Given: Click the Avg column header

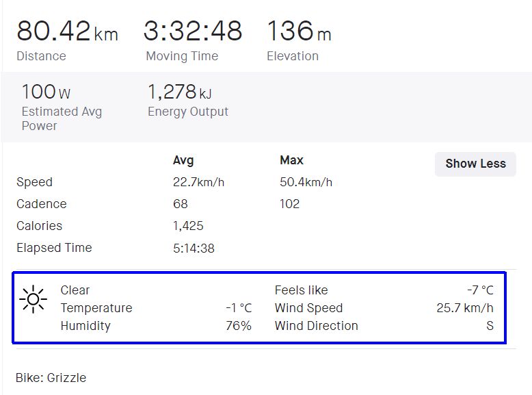Looking at the screenshot, I should click(183, 160).
